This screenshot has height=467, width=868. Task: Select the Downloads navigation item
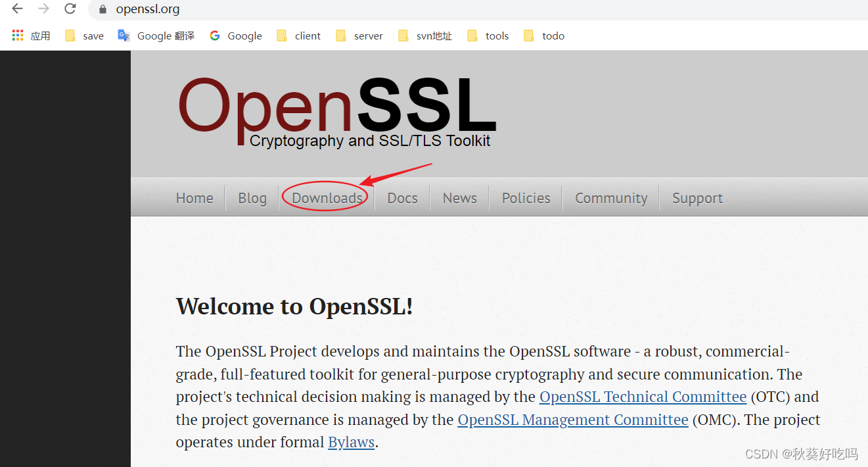coord(327,197)
